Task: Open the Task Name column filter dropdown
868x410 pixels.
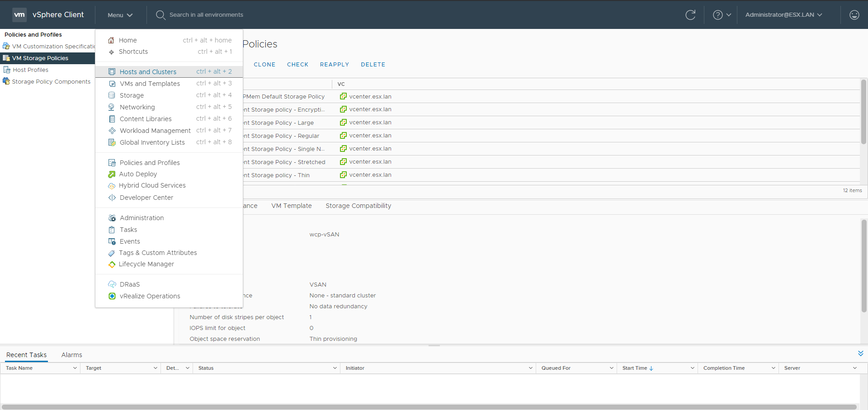Action: (x=75, y=368)
